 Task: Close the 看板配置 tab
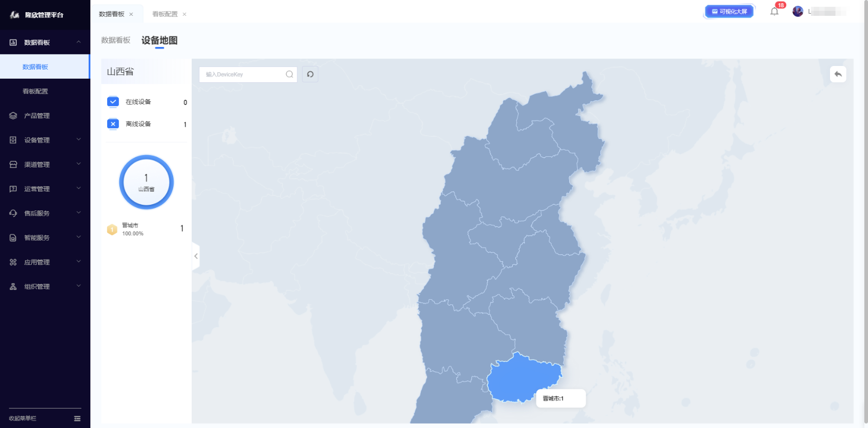click(184, 14)
